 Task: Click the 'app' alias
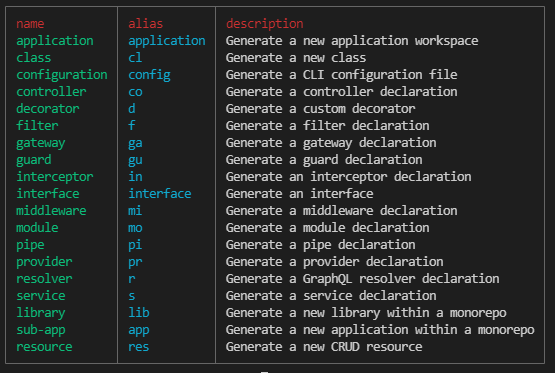click(138, 331)
